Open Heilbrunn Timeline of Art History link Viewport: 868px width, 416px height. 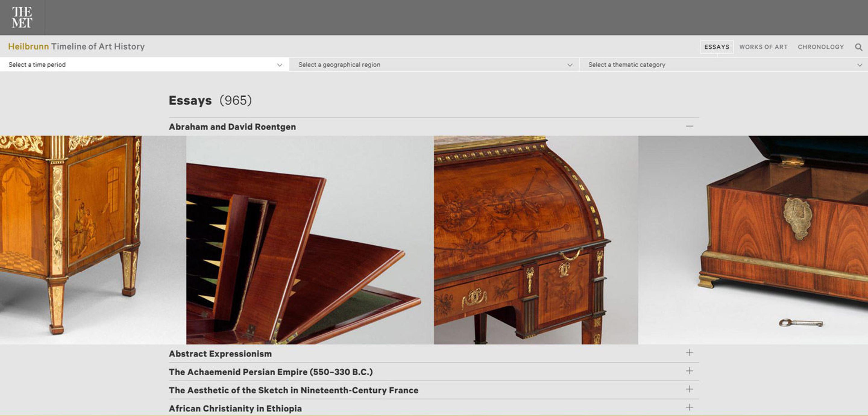point(76,46)
